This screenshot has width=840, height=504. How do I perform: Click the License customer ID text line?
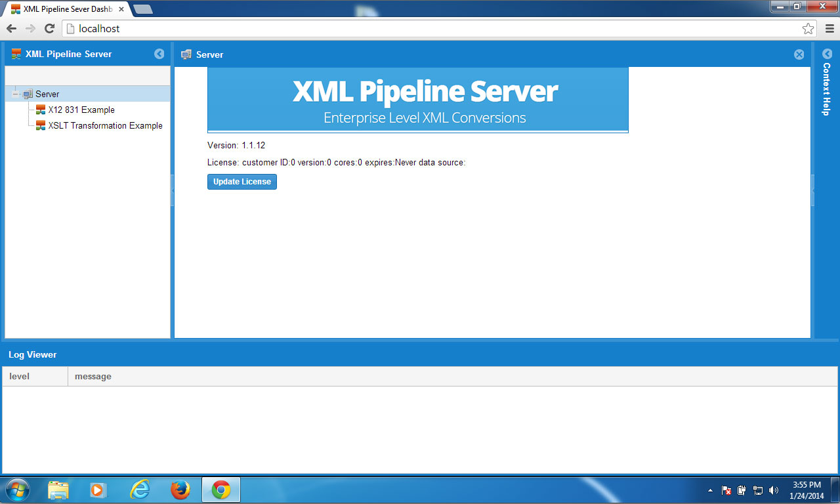pos(336,163)
